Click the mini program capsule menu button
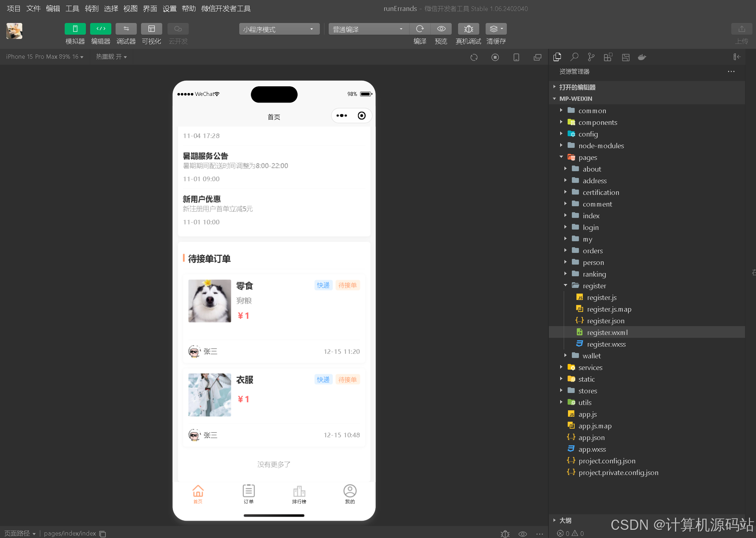 click(x=341, y=115)
